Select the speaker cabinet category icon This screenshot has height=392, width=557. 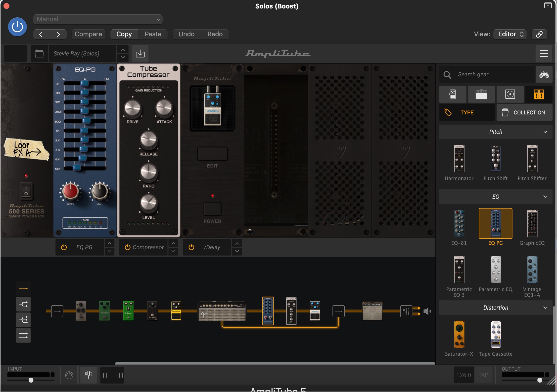tap(510, 94)
